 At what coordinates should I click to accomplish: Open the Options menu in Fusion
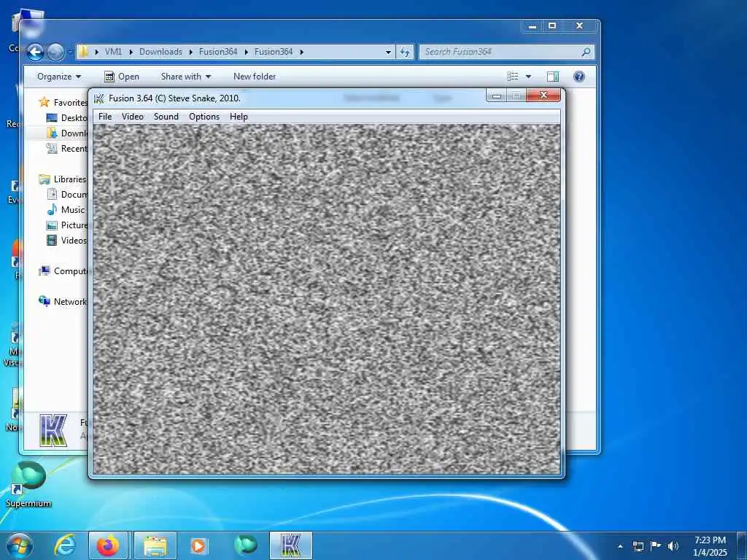coord(204,117)
